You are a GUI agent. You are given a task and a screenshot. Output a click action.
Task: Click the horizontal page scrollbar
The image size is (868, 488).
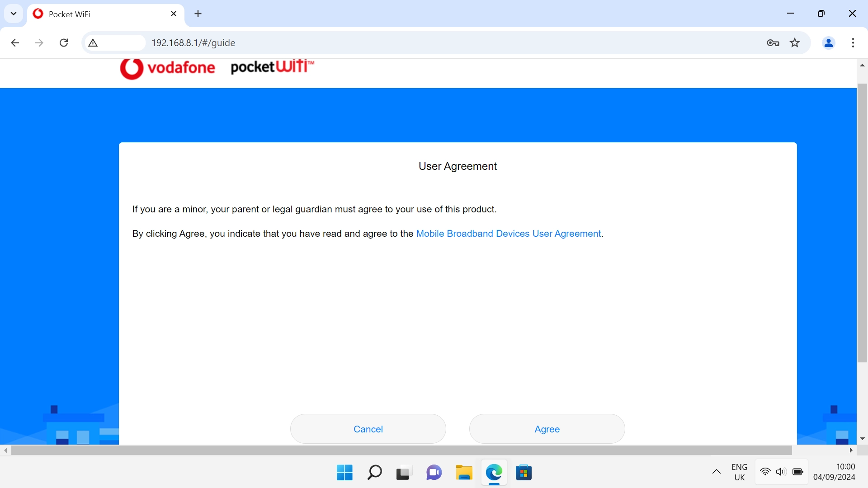pos(401,450)
